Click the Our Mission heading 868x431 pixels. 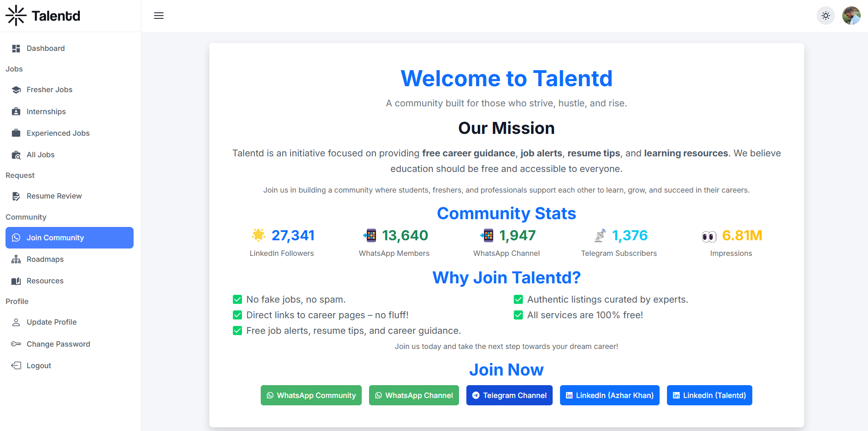click(506, 128)
